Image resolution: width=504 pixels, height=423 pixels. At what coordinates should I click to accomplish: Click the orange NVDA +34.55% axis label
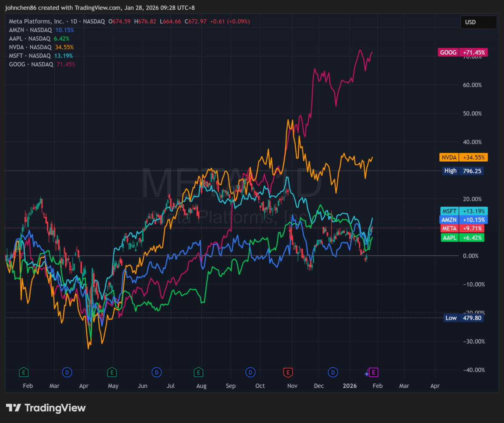464,158
